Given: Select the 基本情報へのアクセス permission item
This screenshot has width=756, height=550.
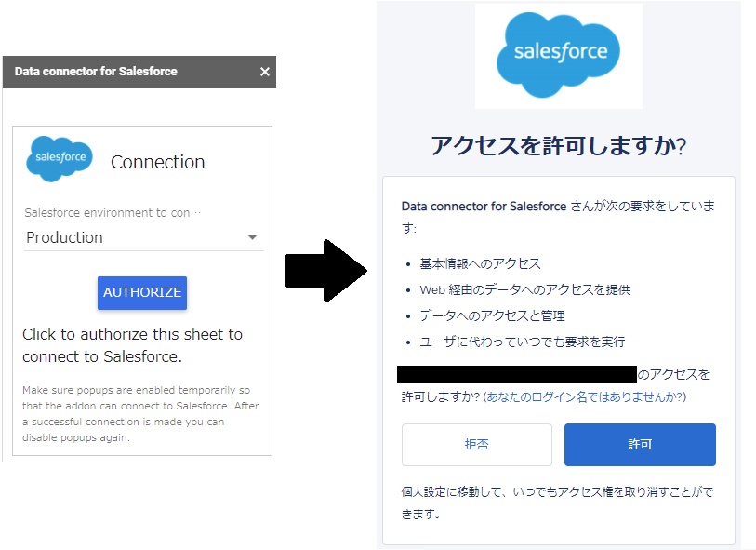Looking at the screenshot, I should (x=480, y=264).
